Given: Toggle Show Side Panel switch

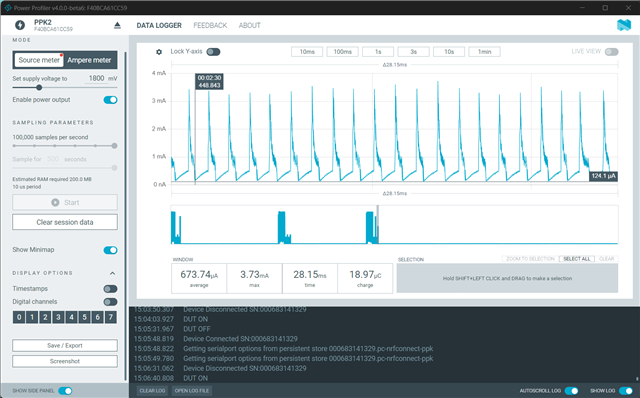Looking at the screenshot, I should click(65, 391).
